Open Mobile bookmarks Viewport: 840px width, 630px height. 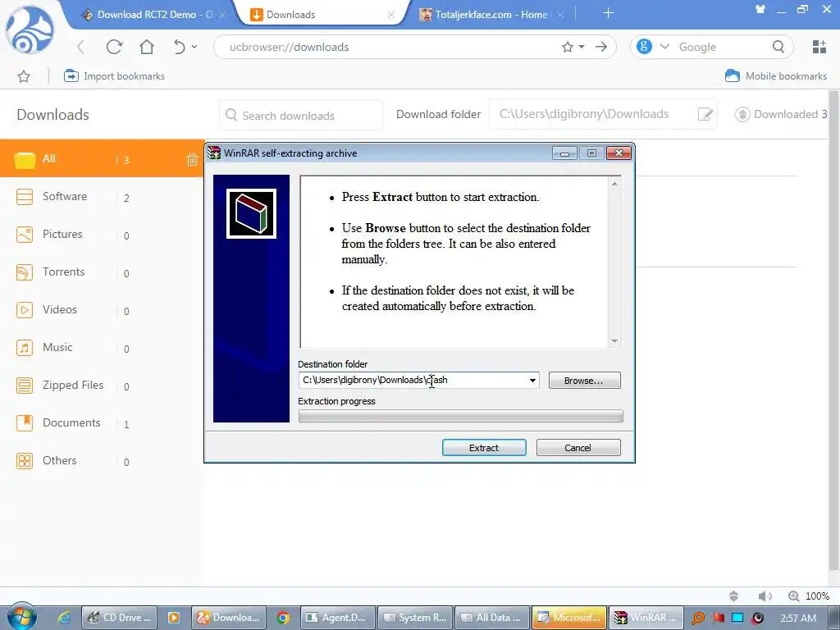(776, 76)
